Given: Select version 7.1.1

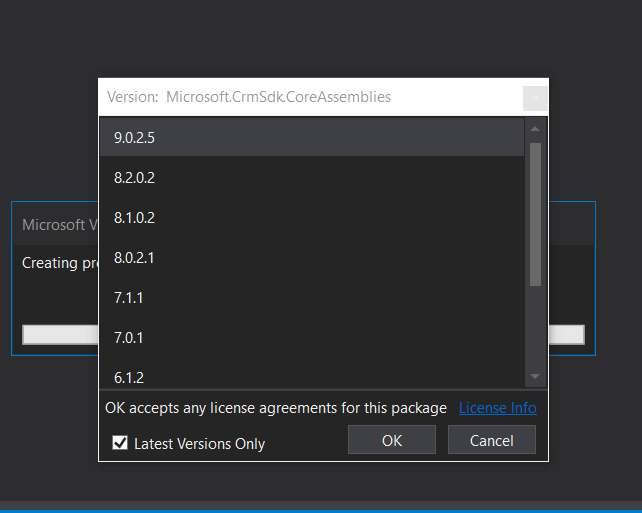Looking at the screenshot, I should [x=312, y=298].
